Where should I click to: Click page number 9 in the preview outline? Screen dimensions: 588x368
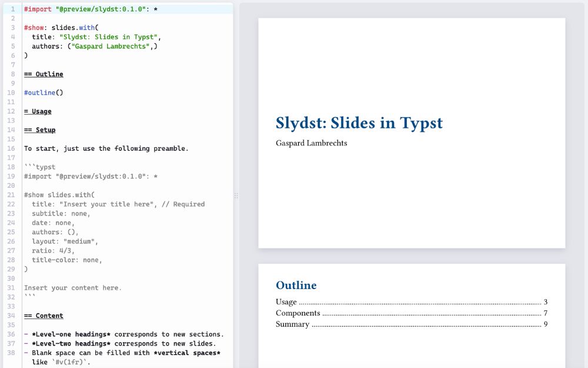tap(546, 324)
